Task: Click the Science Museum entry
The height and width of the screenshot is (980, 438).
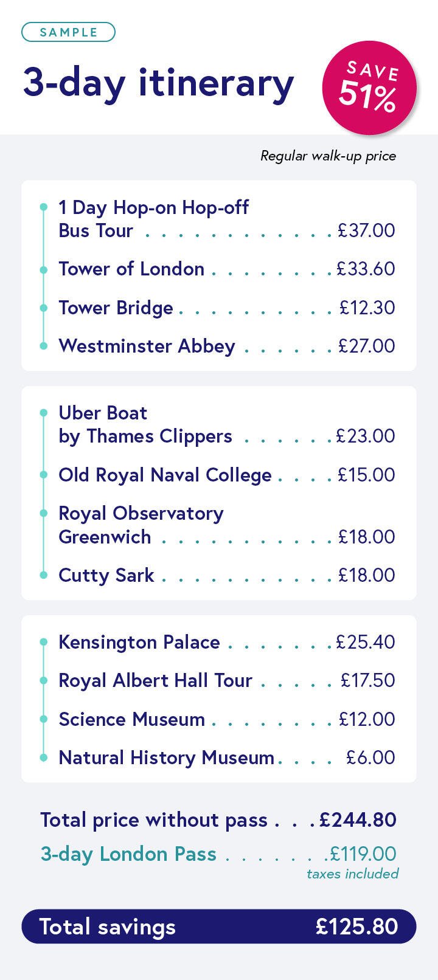Action: pyautogui.click(x=131, y=719)
